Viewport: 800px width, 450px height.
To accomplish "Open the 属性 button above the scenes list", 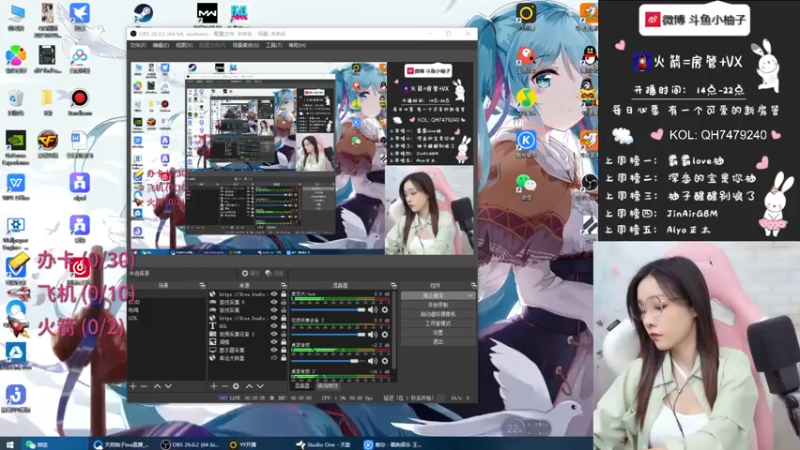I will point(250,273).
